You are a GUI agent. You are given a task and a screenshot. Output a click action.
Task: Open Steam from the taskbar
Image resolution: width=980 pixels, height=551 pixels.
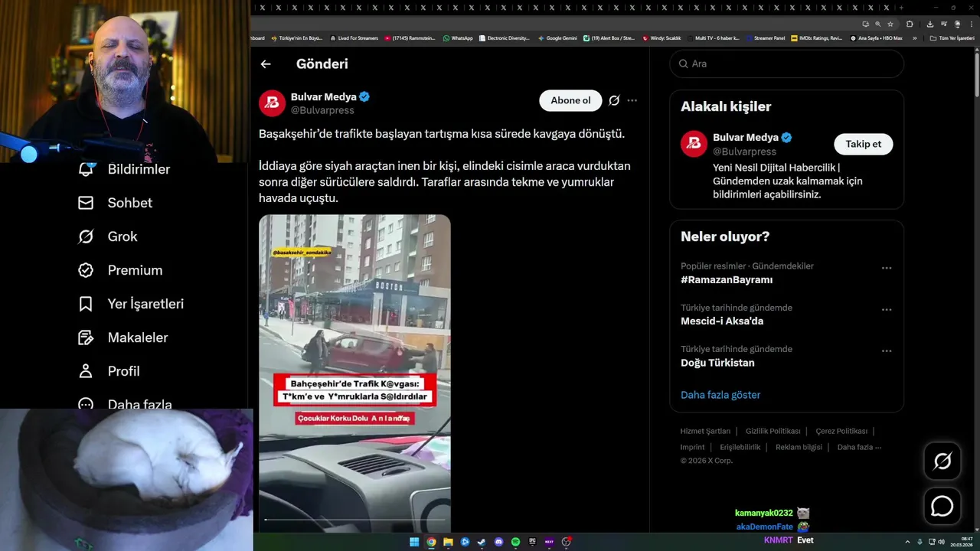pyautogui.click(x=482, y=542)
